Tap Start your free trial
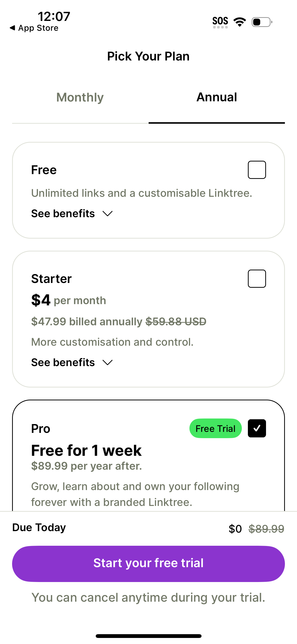The image size is (297, 644). coord(148,564)
